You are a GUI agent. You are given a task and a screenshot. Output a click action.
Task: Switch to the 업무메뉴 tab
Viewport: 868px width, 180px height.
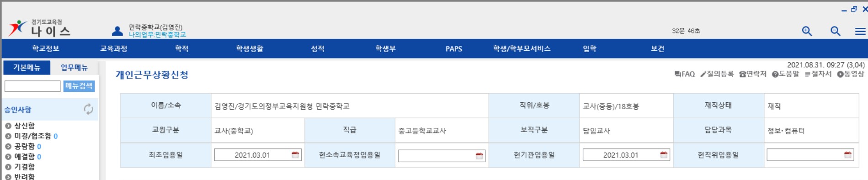(74, 68)
